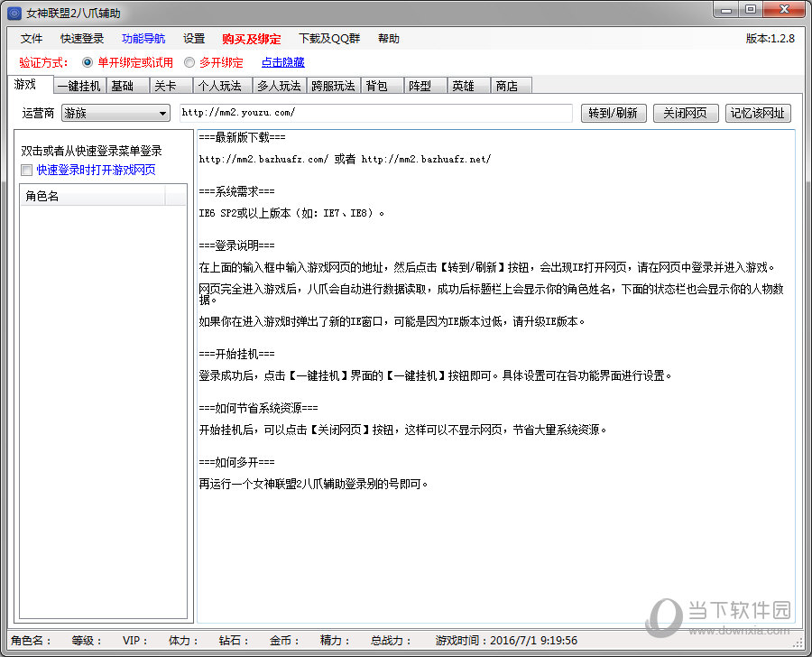This screenshot has height=657, width=812.
Task: Switch to the 阵型 tab
Action: (x=426, y=86)
